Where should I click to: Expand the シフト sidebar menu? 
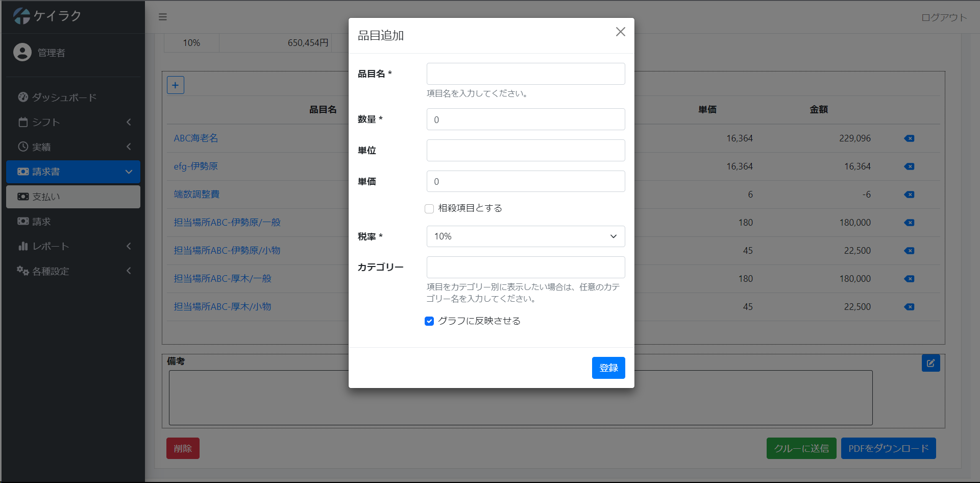pos(73,122)
